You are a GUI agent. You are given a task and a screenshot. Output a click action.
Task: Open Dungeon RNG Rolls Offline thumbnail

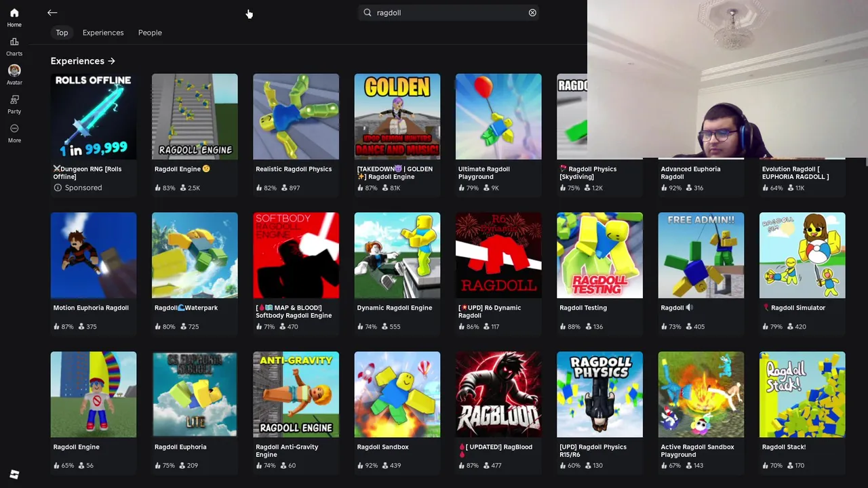(94, 117)
